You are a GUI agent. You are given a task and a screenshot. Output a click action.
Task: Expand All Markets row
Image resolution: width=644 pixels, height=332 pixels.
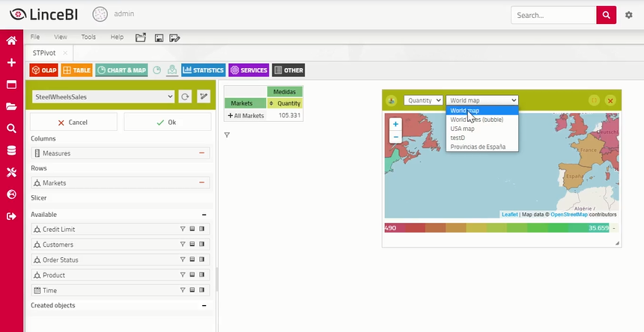pyautogui.click(x=231, y=116)
